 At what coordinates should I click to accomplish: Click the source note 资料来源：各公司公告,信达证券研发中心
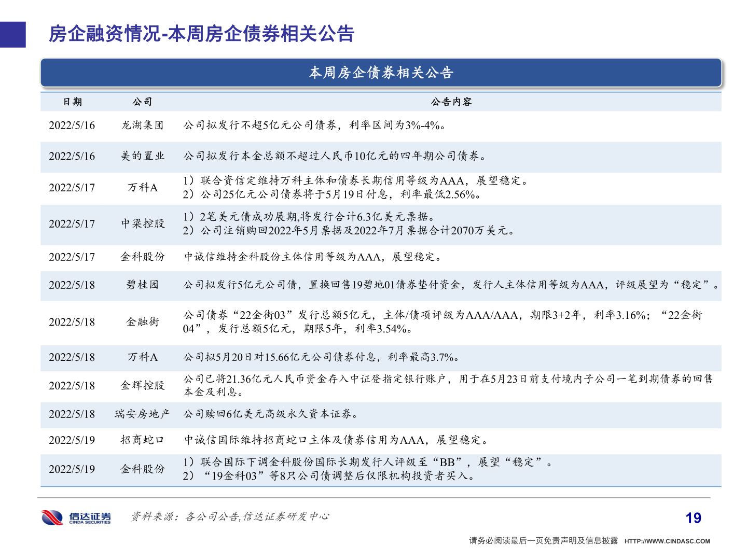point(230,516)
